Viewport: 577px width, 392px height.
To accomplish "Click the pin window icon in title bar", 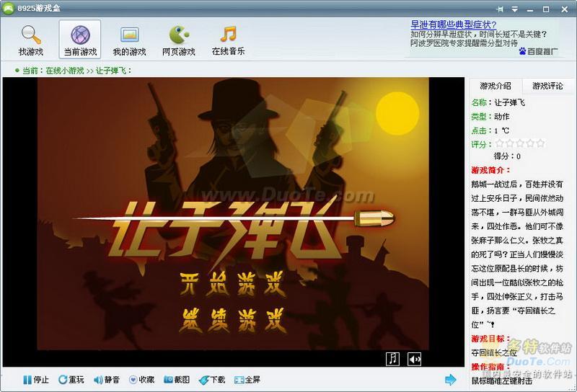I will [500, 9].
